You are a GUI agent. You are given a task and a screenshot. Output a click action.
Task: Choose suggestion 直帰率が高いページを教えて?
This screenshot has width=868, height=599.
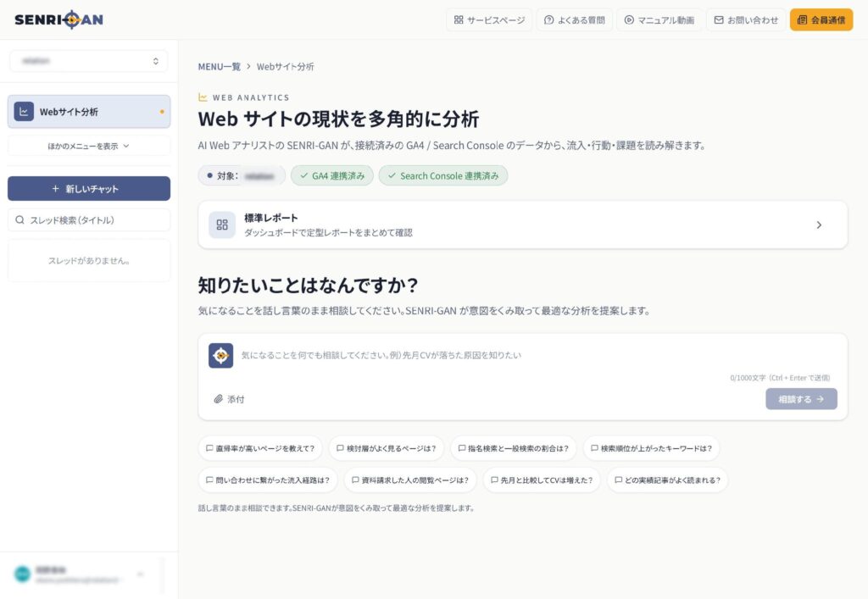pos(260,448)
